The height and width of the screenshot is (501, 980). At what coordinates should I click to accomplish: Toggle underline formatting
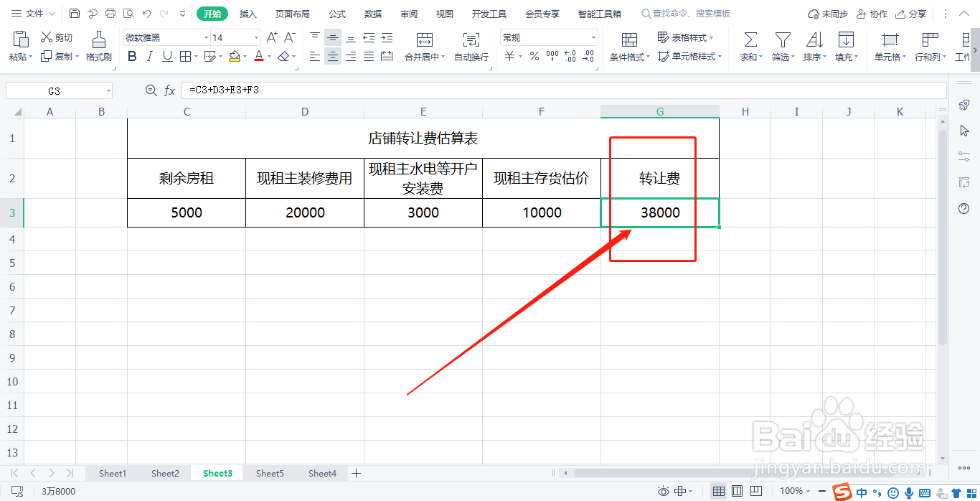coord(167,56)
